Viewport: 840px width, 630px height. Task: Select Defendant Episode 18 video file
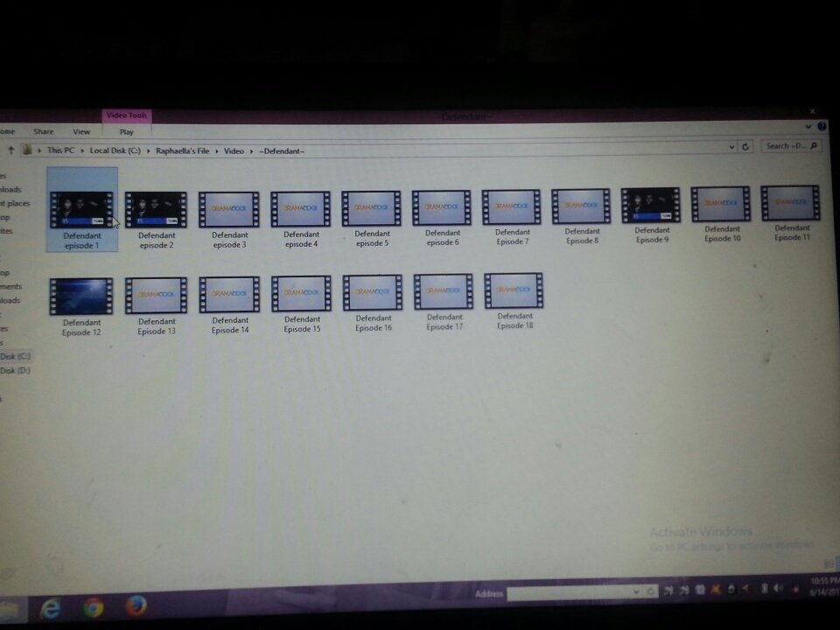(x=514, y=300)
